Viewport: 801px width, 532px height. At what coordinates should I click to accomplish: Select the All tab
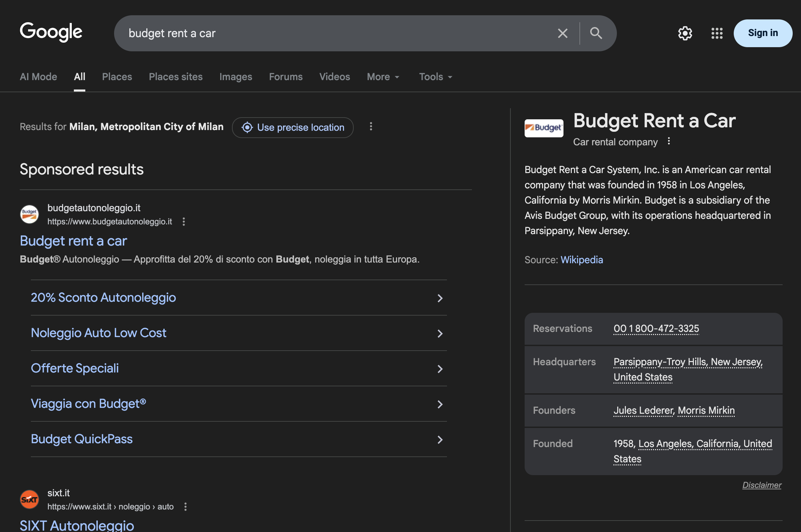(79, 77)
